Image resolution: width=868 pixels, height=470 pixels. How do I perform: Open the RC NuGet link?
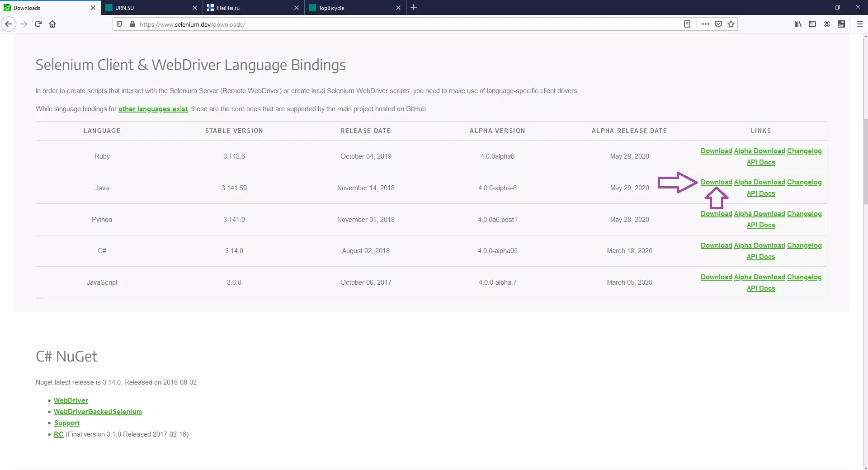point(58,434)
